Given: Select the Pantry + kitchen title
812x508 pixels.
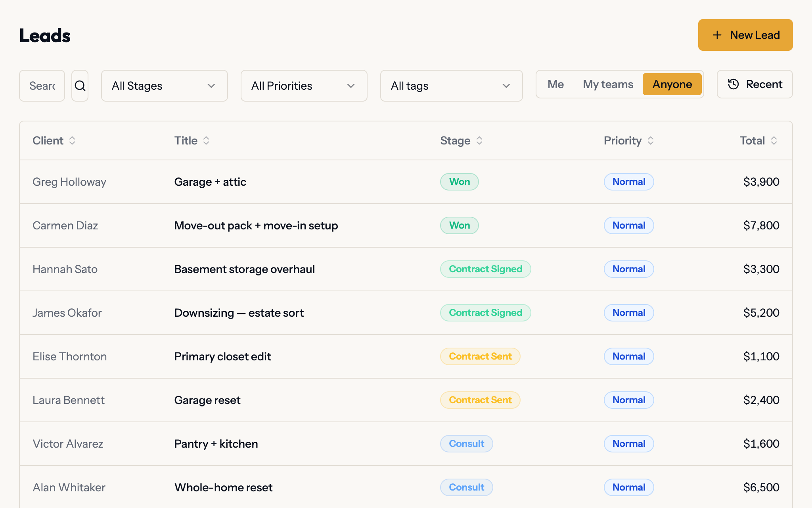Looking at the screenshot, I should [216, 444].
